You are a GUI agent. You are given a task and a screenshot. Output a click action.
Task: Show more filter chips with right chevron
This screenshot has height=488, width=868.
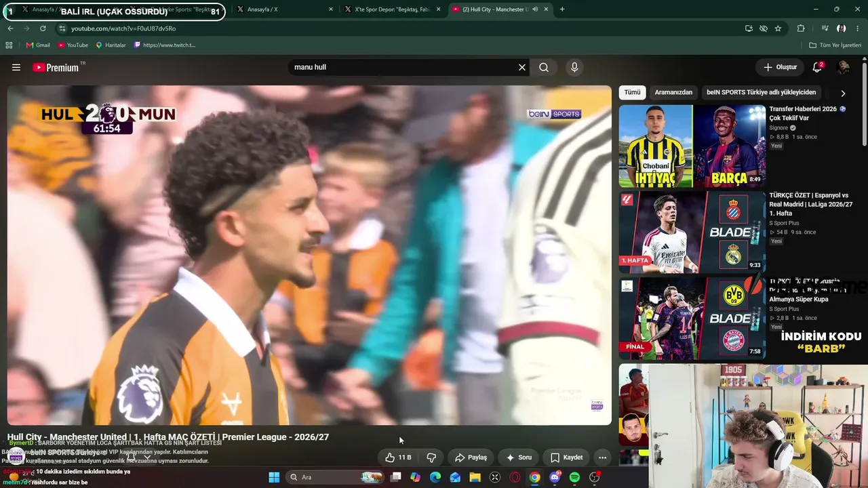[x=843, y=93]
